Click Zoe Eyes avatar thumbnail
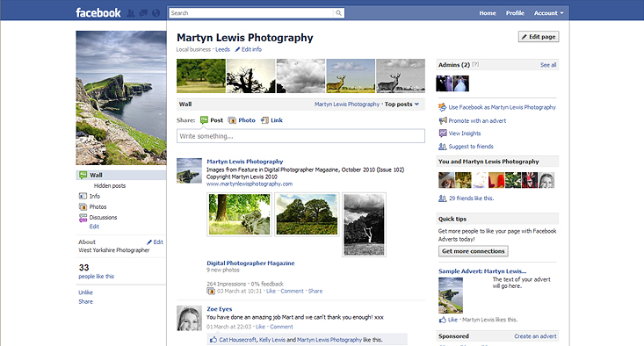This screenshot has width=644, height=346. 189,318
